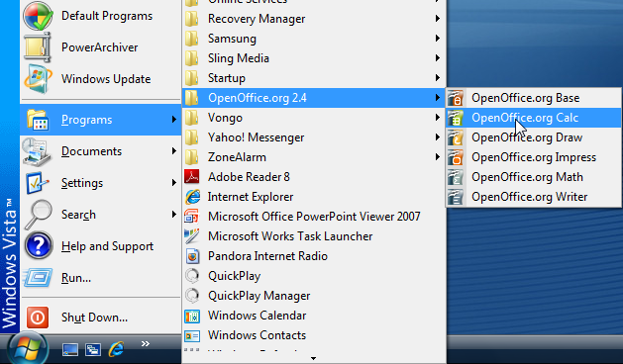623x364 pixels.
Task: Click the down arrow to show more programs
Action: [314, 358]
